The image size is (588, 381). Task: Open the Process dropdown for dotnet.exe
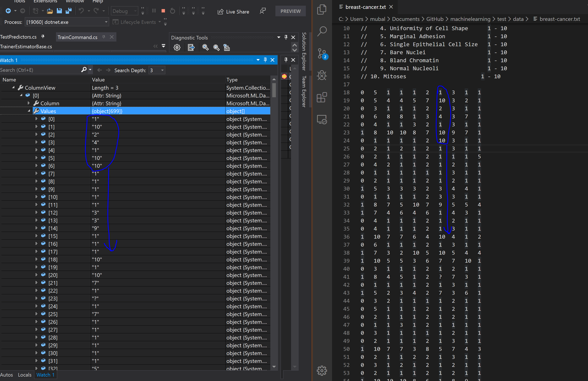pyautogui.click(x=106, y=22)
